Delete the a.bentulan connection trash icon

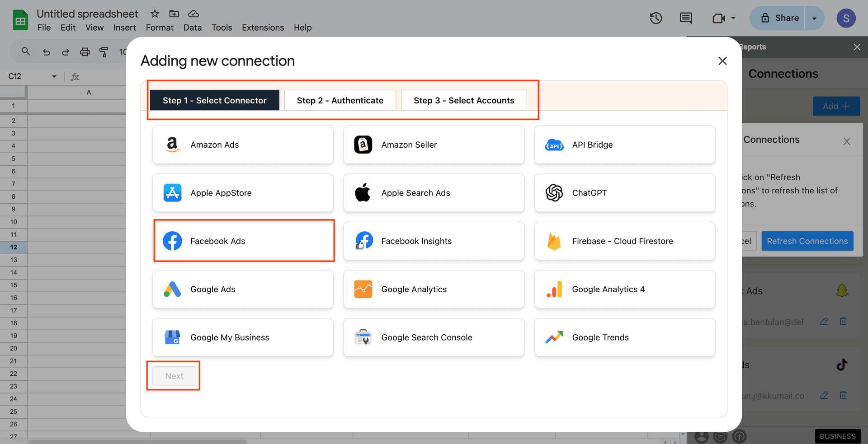pyautogui.click(x=843, y=321)
